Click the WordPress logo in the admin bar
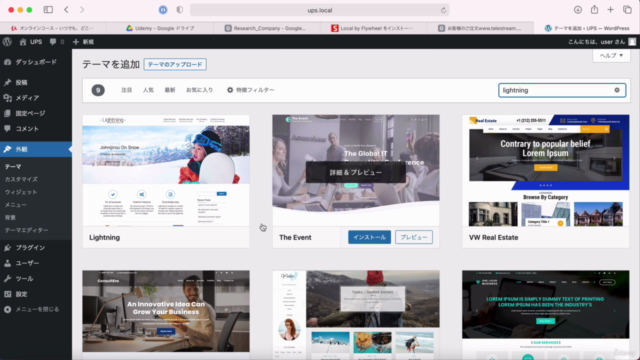Viewport: 640px width, 360px height. [x=7, y=42]
